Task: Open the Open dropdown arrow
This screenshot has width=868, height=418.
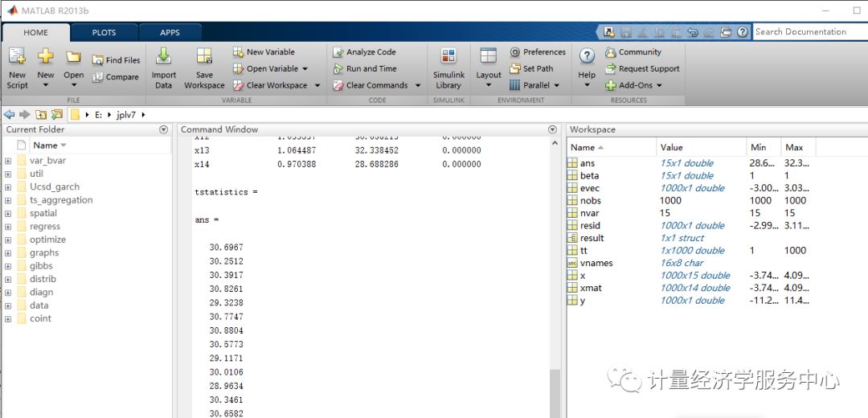Action: pyautogui.click(x=74, y=85)
